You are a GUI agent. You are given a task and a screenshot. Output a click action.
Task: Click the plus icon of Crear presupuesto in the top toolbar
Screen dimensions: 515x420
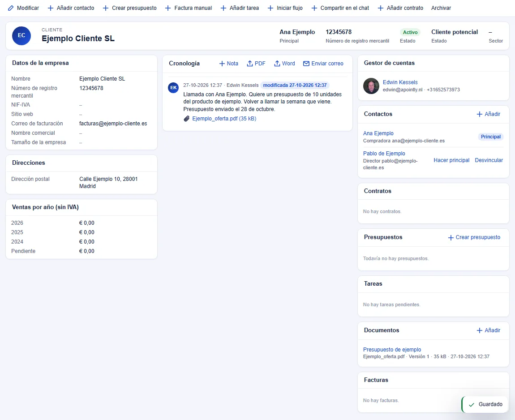coord(106,8)
